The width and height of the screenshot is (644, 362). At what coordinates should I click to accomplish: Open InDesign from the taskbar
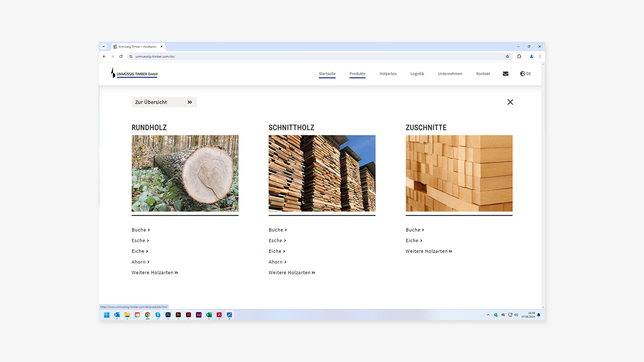pyautogui.click(x=188, y=315)
